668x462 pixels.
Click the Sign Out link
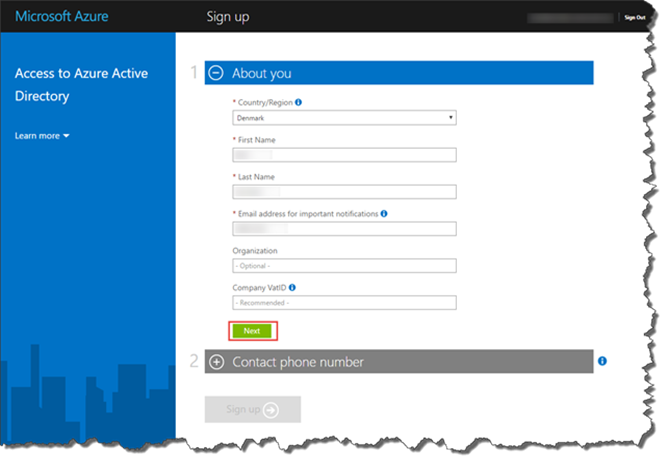(x=635, y=17)
